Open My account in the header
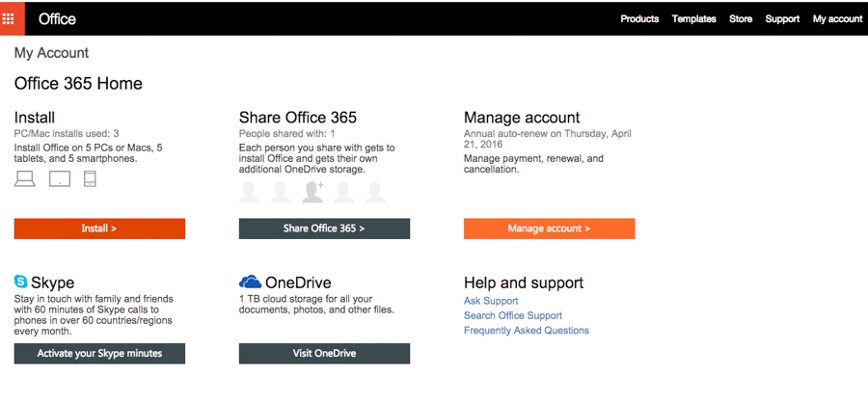 click(x=837, y=19)
